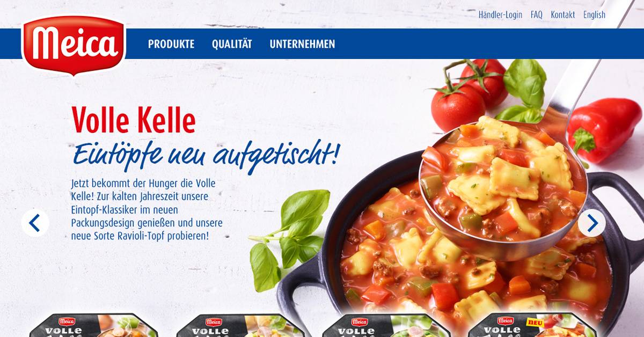Open the PRODUKTE menu
644x337 pixels.
(x=171, y=44)
